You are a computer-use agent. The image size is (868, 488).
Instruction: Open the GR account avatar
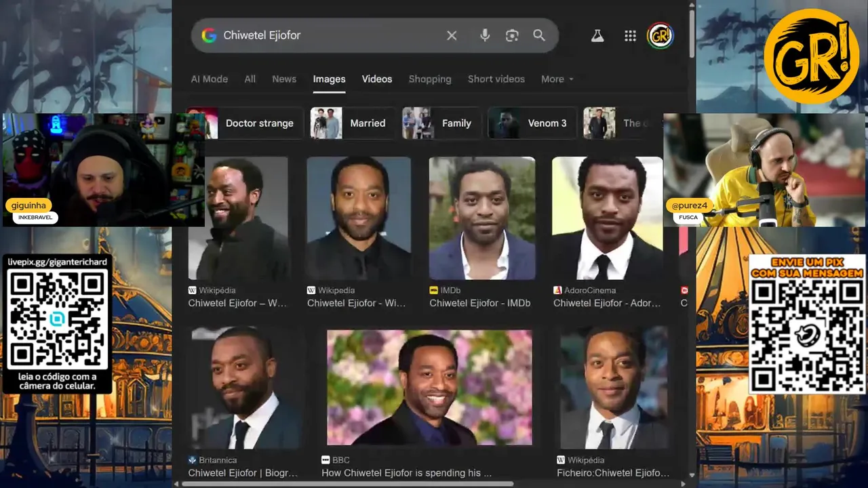coord(660,36)
